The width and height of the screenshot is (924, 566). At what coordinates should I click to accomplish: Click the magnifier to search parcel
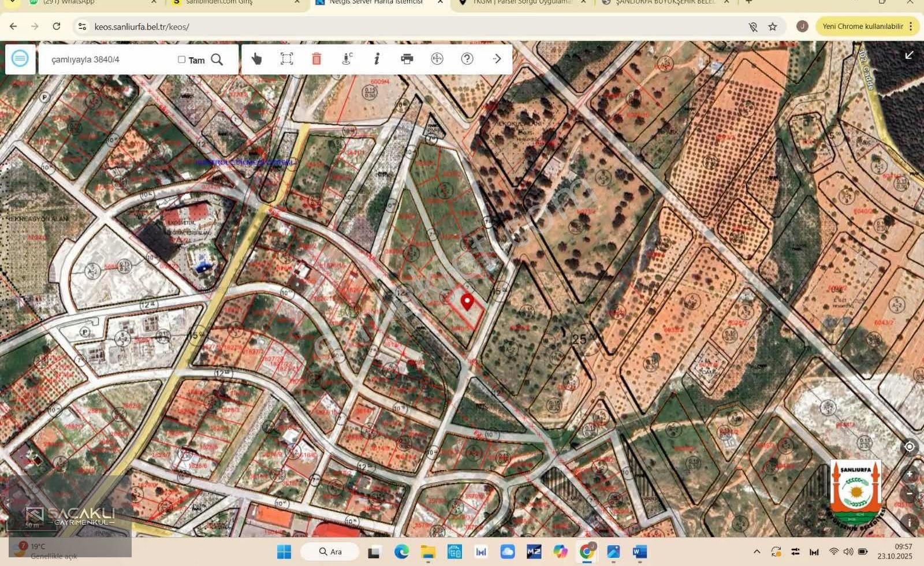(218, 59)
